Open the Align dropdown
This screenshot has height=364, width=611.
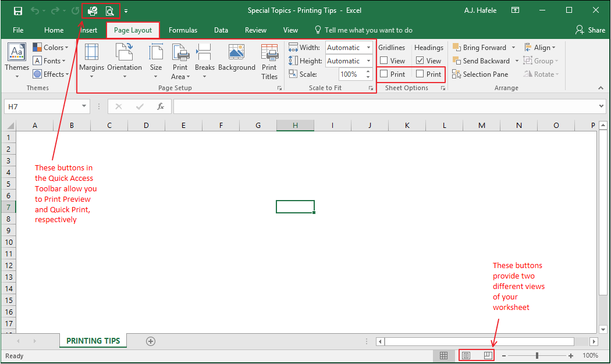pyautogui.click(x=539, y=48)
